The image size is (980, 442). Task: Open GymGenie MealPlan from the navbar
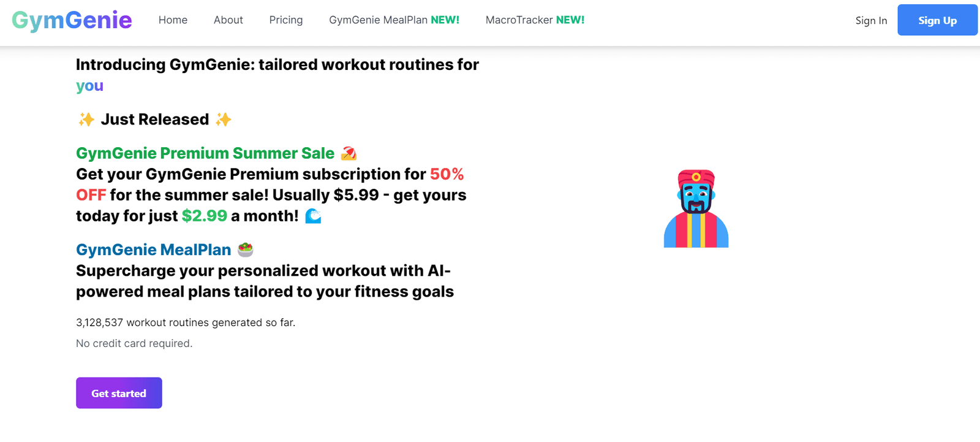[394, 20]
